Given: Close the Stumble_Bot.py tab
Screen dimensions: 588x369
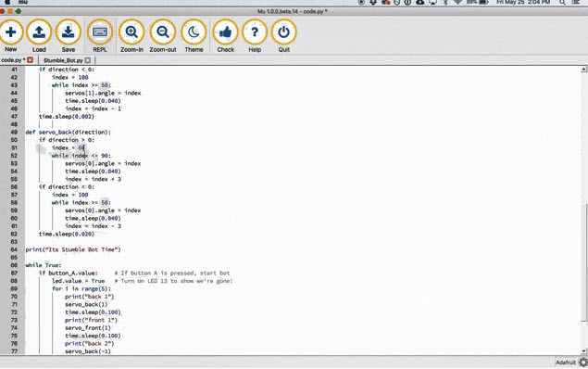Looking at the screenshot, I should pos(88,60).
